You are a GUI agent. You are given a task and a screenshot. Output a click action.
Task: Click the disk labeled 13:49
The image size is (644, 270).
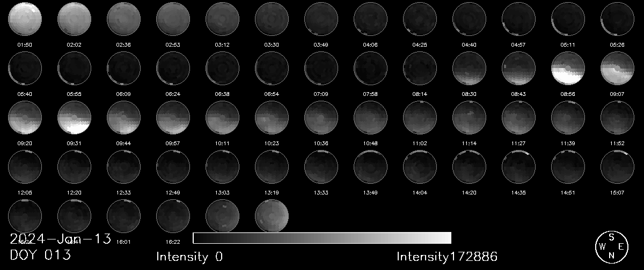pyautogui.click(x=370, y=167)
